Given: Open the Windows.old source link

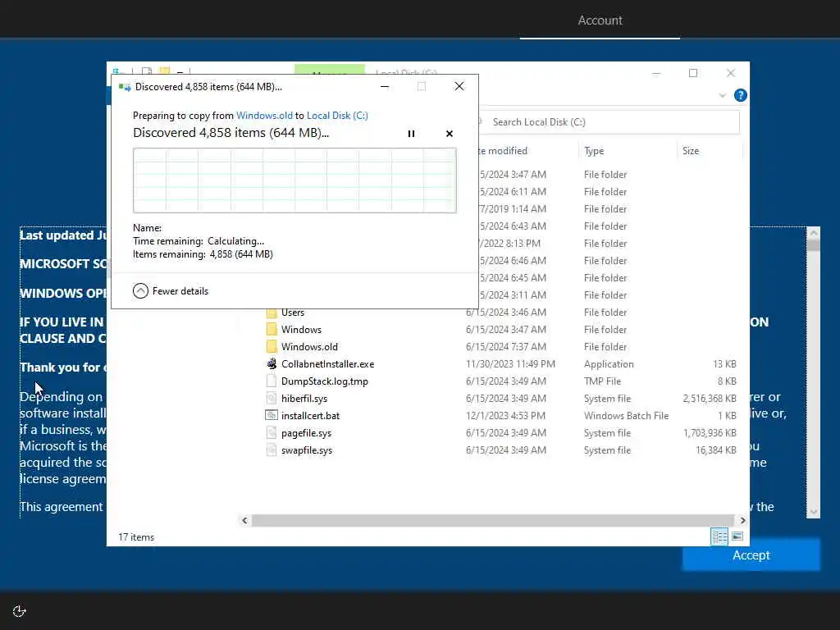Looking at the screenshot, I should pos(264,115).
